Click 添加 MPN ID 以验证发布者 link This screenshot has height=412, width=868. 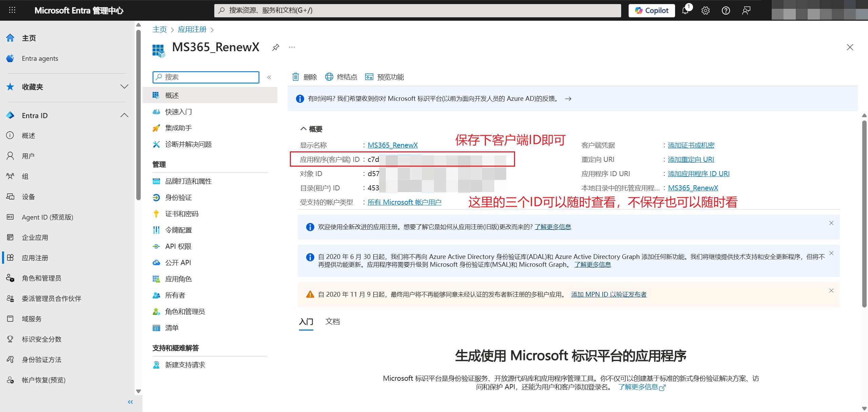tap(609, 294)
